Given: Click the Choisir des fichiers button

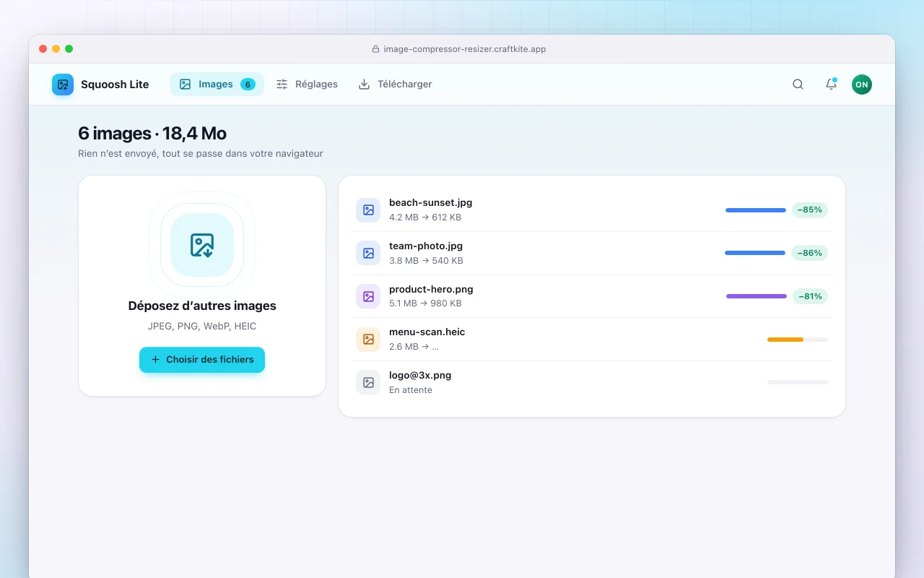Looking at the screenshot, I should (202, 360).
